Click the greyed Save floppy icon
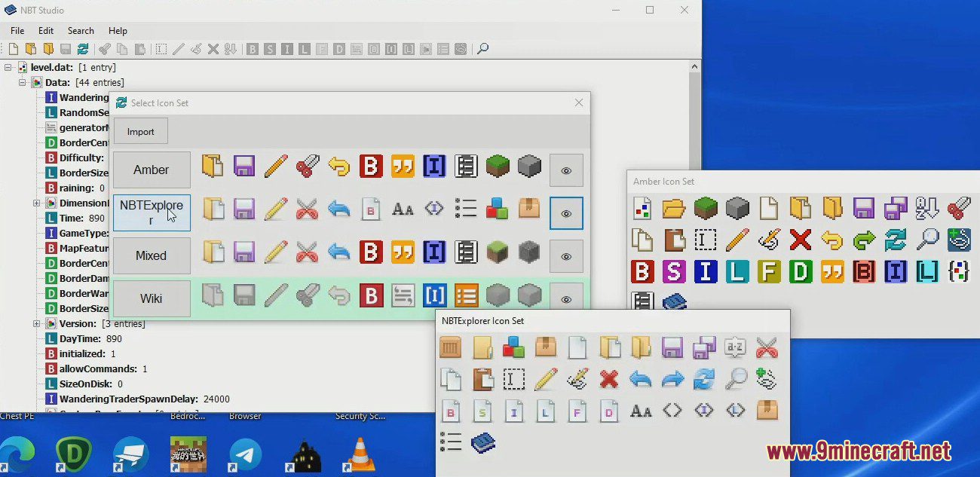This screenshot has width=980, height=477. pyautogui.click(x=66, y=49)
